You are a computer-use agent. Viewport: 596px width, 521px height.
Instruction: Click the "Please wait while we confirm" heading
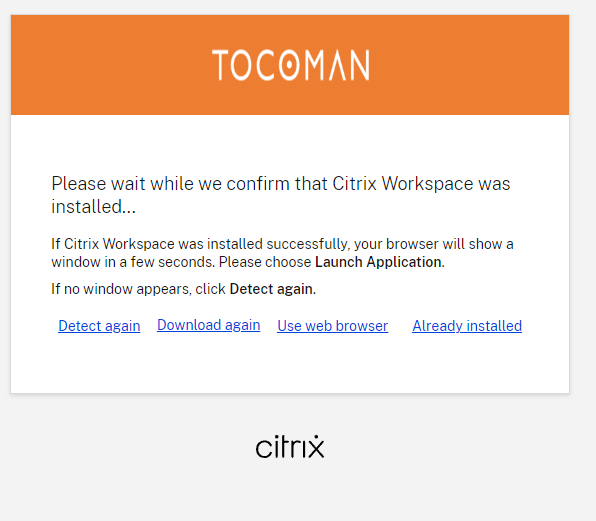coord(281,195)
